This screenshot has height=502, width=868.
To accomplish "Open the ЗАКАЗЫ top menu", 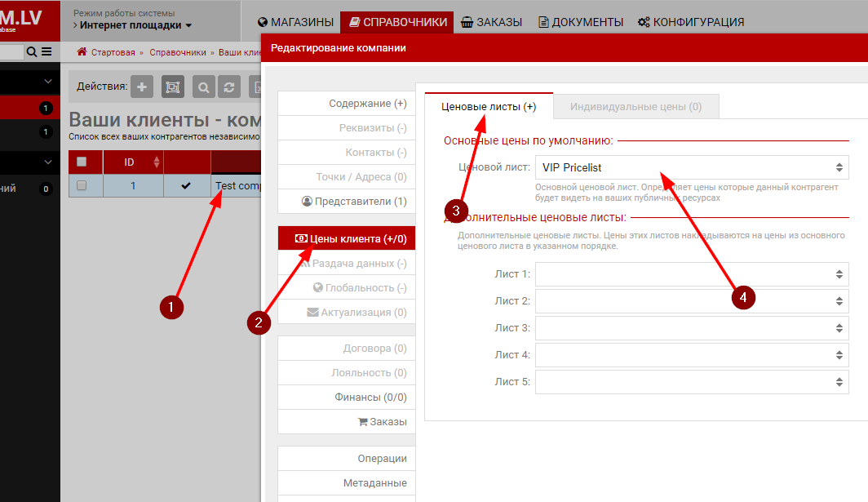I will click(x=491, y=22).
